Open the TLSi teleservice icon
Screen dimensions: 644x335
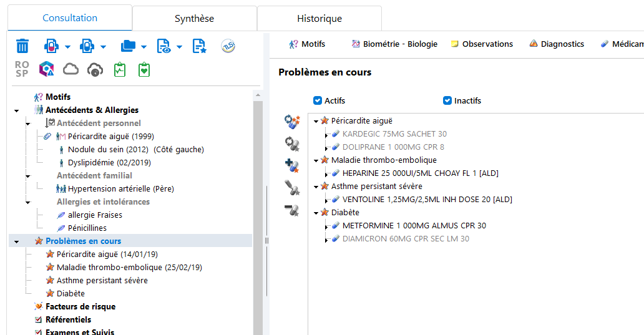pyautogui.click(x=228, y=46)
